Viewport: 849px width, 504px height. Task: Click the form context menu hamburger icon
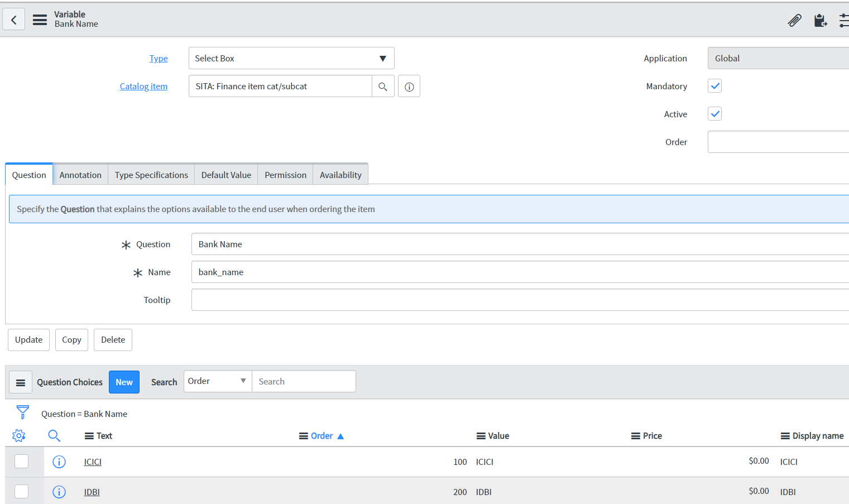[39, 19]
